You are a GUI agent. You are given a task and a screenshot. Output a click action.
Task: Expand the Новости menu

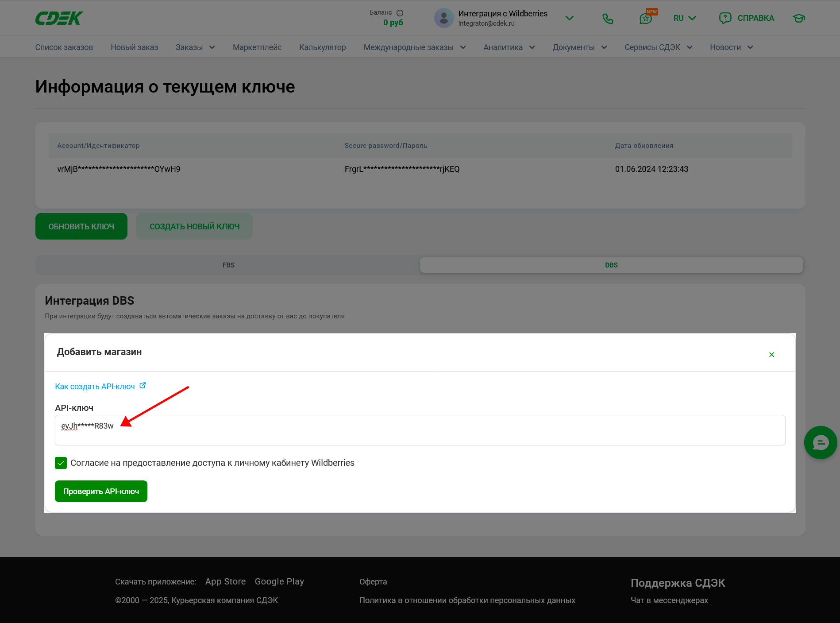[x=731, y=47]
